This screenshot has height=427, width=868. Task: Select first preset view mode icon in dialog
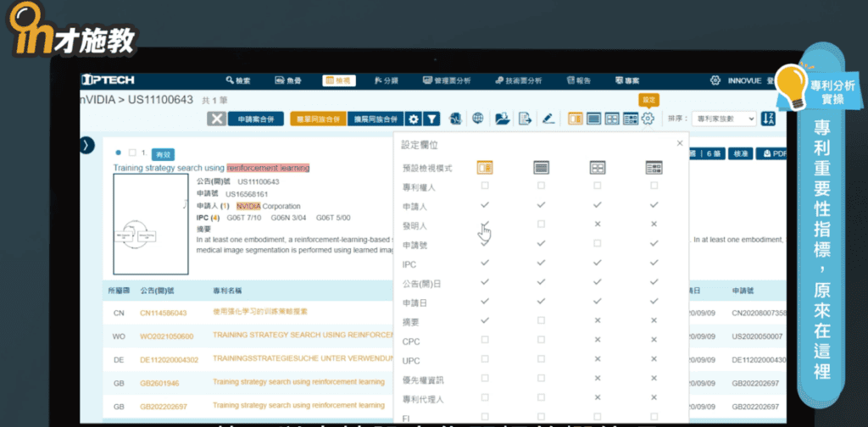(x=485, y=168)
